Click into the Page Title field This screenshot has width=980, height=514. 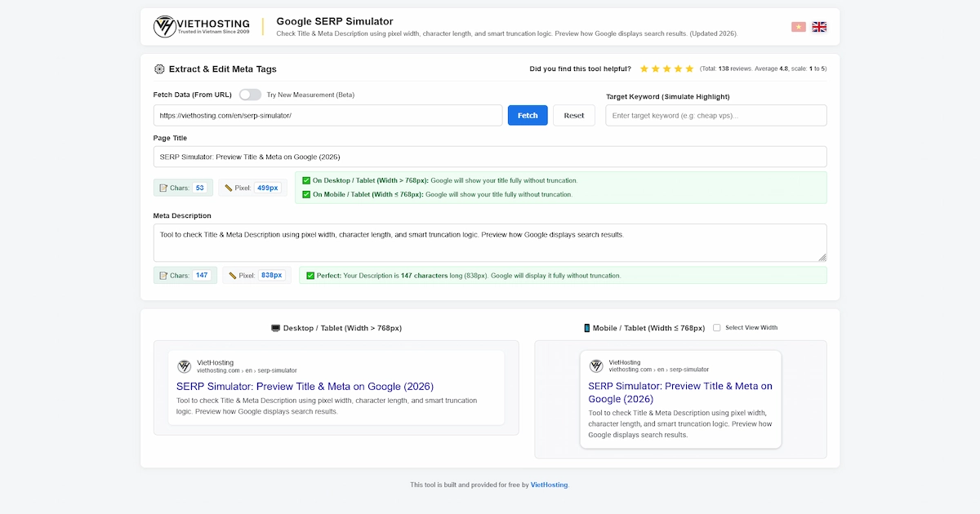[490, 157]
